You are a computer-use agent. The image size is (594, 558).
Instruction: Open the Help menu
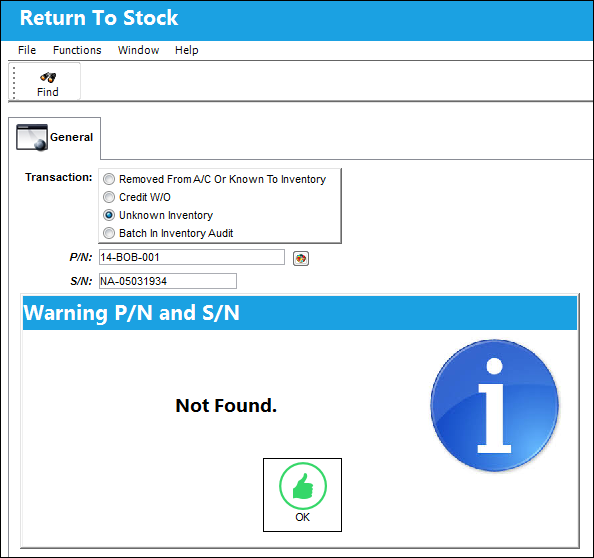[x=186, y=50]
